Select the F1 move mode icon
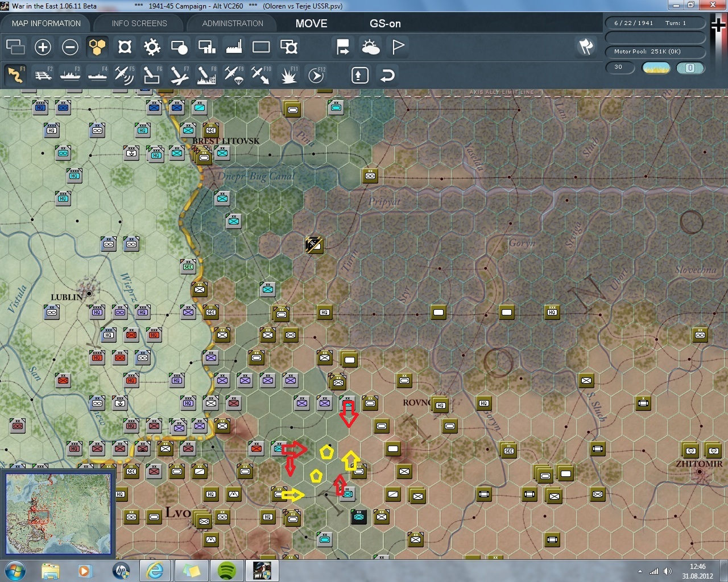Image resolution: width=728 pixels, height=582 pixels. click(15, 75)
